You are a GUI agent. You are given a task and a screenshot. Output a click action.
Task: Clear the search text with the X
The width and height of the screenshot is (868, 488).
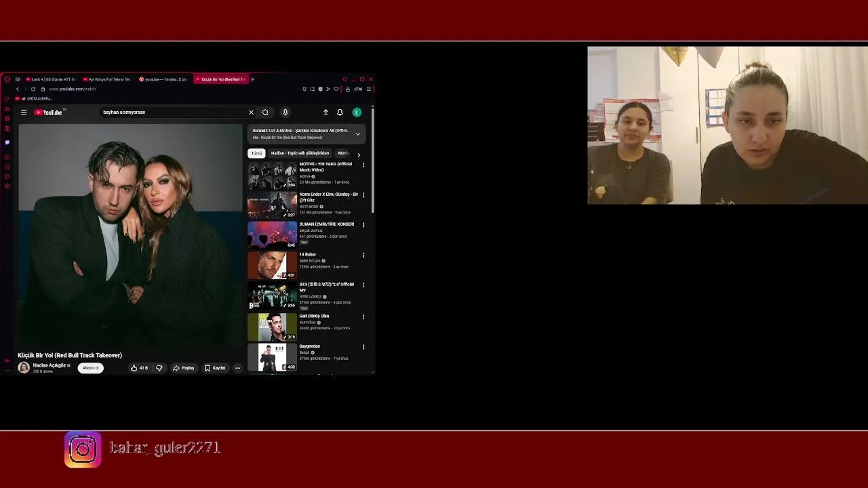click(251, 113)
